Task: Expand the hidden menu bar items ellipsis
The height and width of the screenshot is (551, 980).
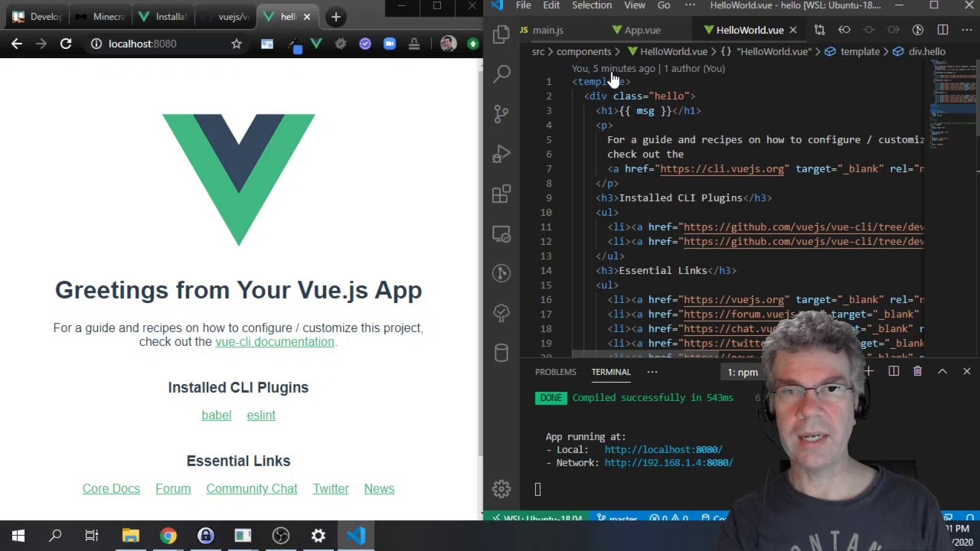Action: coord(690,5)
